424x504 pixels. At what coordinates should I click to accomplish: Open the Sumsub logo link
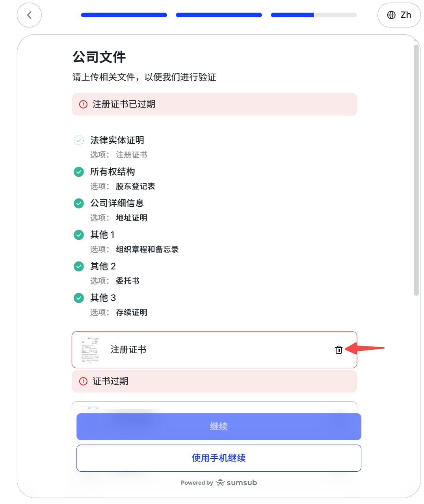(x=236, y=483)
